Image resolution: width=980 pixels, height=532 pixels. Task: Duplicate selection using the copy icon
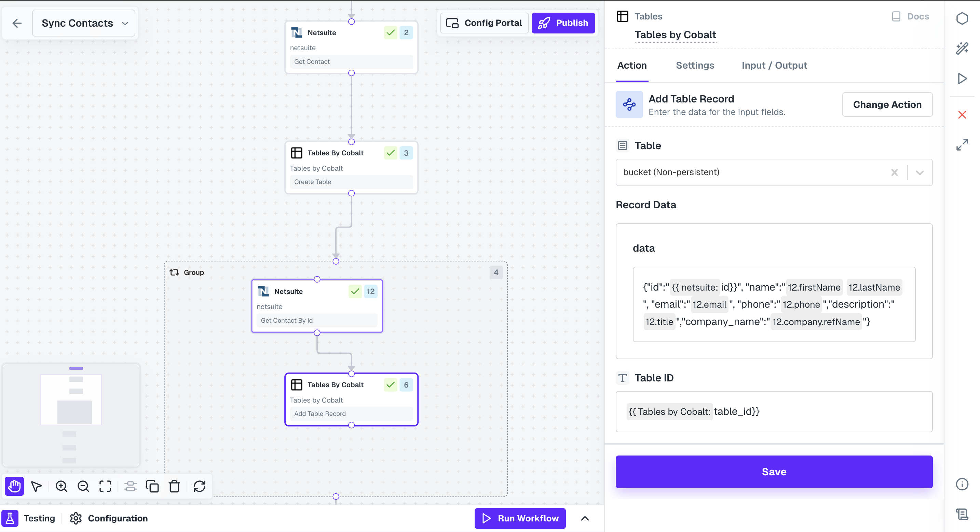click(x=152, y=486)
